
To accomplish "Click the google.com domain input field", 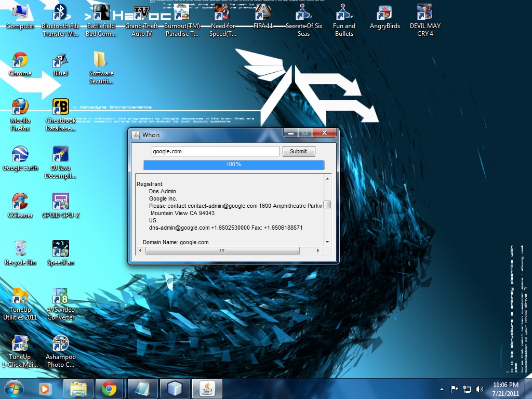I will click(215, 151).
